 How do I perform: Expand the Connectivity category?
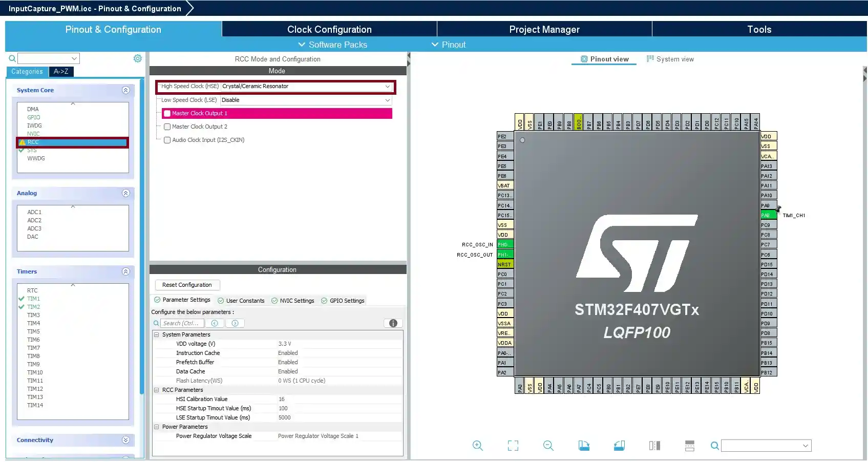point(125,440)
